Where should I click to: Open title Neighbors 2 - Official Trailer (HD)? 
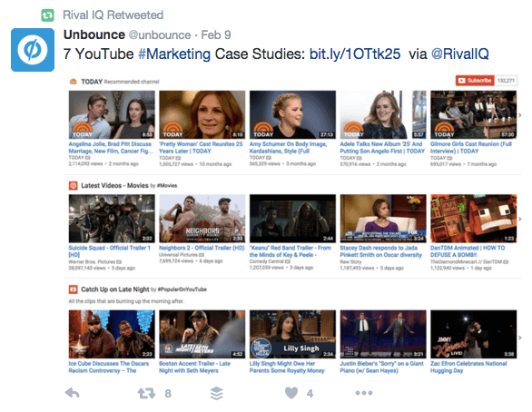[x=202, y=248]
